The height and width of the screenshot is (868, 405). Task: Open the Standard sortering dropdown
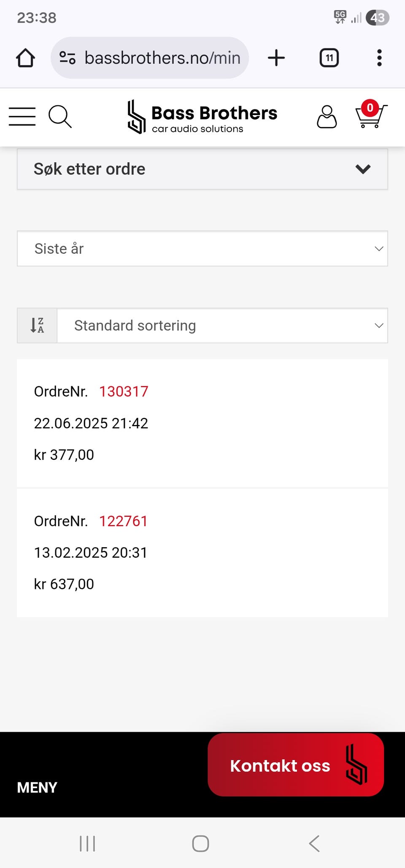point(222,325)
